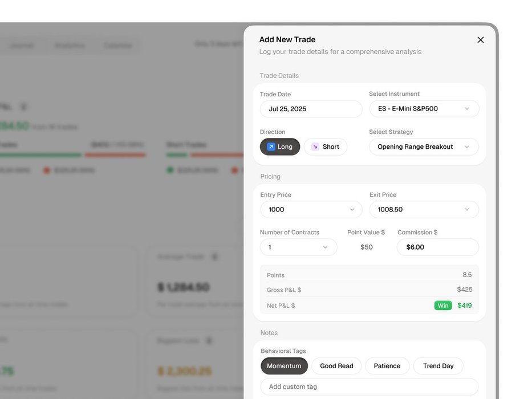Click the Gross P&L value "$425"

pos(465,290)
